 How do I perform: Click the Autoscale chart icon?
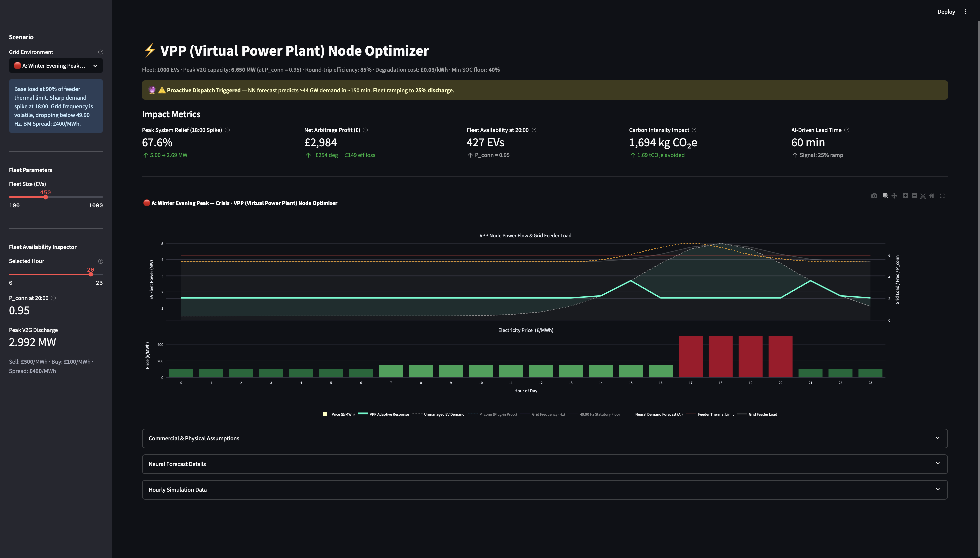click(923, 196)
